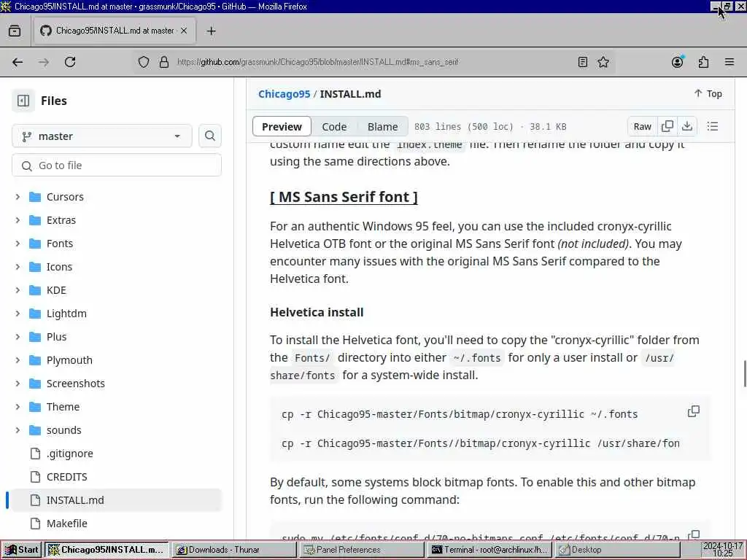This screenshot has width=747, height=560.
Task: Close the Chicago95/INSTALL.md browser tab
Action: click(184, 31)
